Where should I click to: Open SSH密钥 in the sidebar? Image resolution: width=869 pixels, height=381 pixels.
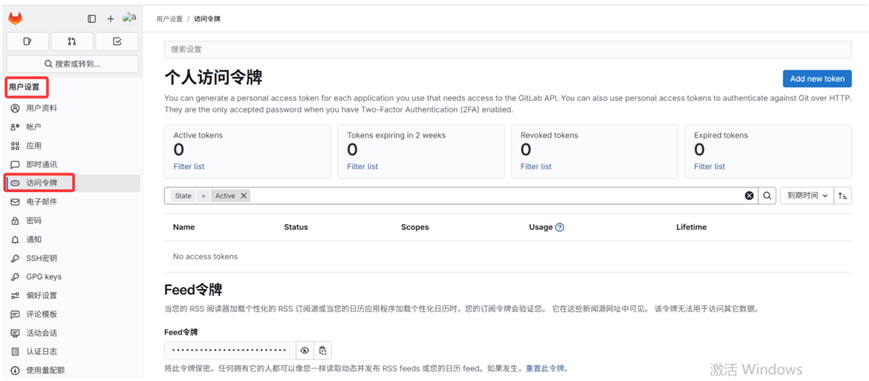tap(73, 258)
